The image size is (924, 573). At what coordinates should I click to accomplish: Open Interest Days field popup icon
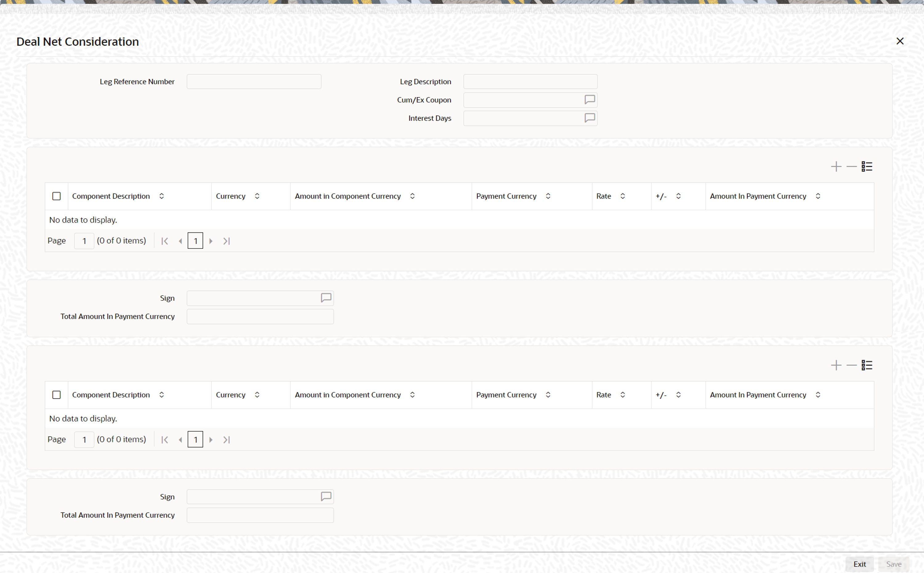point(589,118)
